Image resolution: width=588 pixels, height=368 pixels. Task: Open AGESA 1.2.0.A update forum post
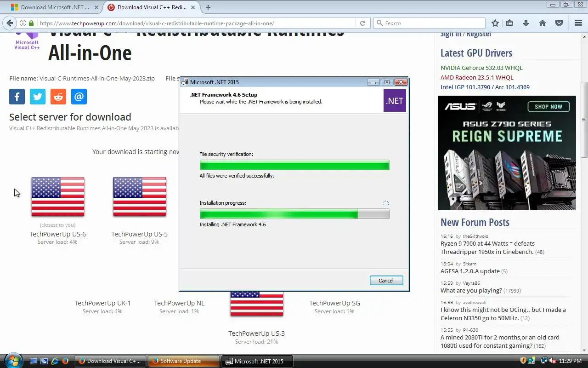point(470,271)
